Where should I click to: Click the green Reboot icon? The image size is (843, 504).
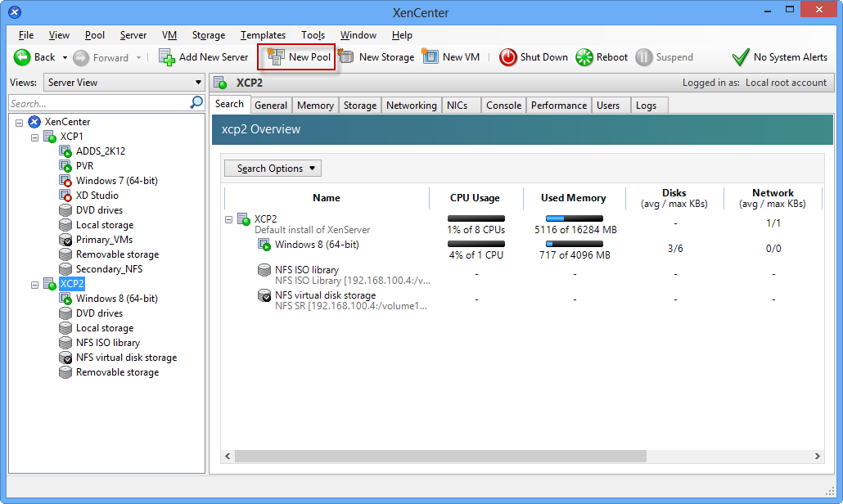pos(584,57)
